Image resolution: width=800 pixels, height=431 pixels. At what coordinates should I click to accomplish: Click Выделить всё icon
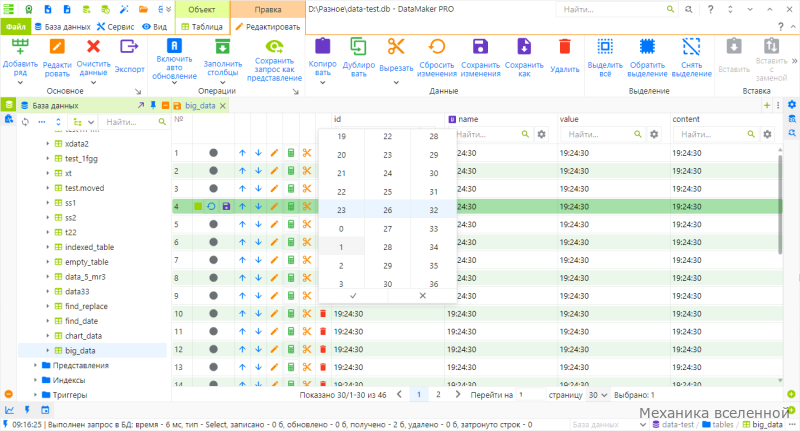[x=605, y=46]
